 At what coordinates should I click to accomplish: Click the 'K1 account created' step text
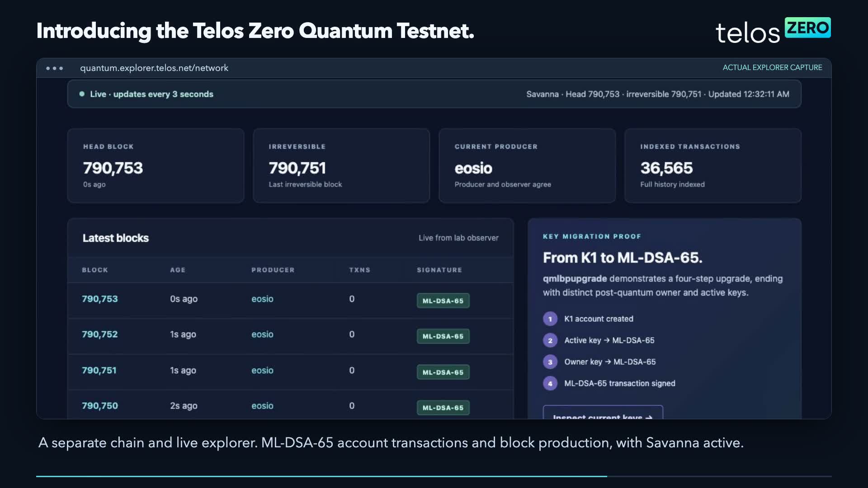(x=599, y=319)
